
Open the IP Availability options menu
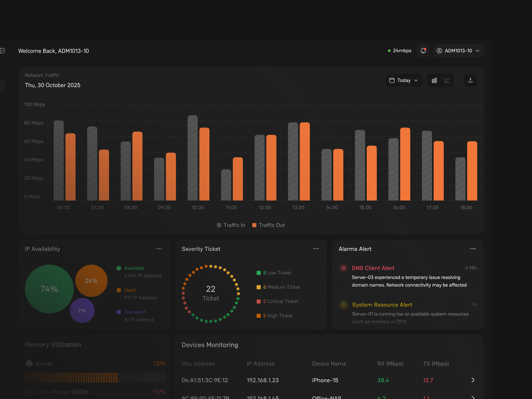[159, 249]
